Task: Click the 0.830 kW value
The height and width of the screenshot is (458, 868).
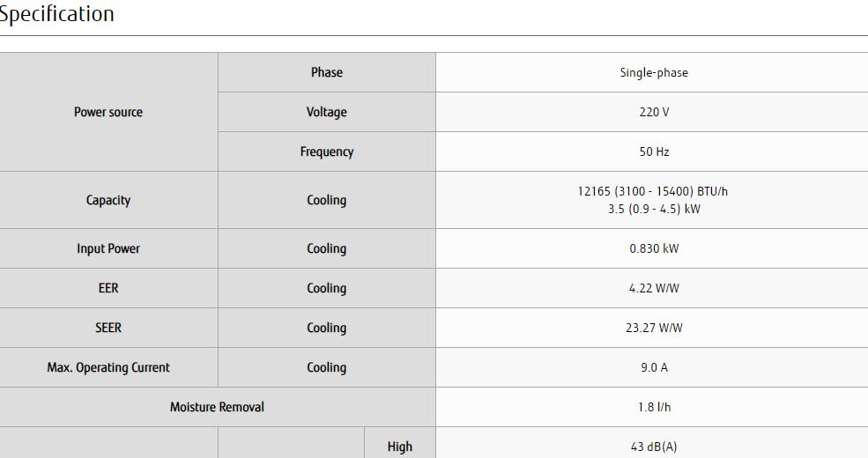Action: point(653,248)
